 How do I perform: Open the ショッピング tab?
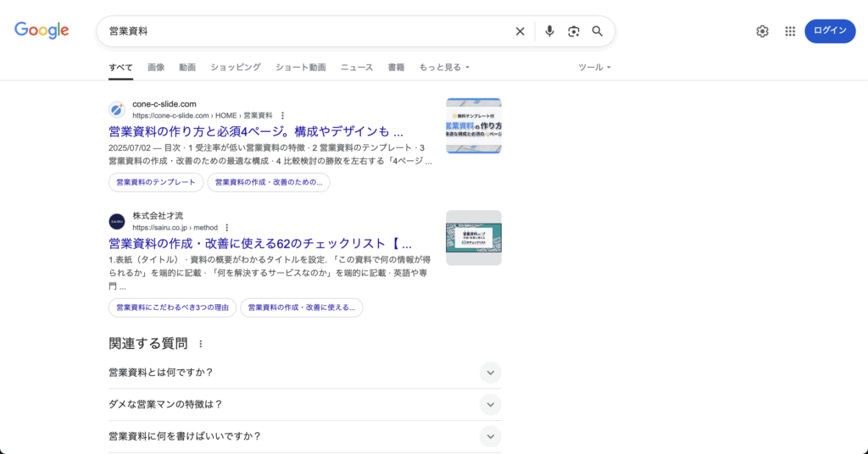236,68
